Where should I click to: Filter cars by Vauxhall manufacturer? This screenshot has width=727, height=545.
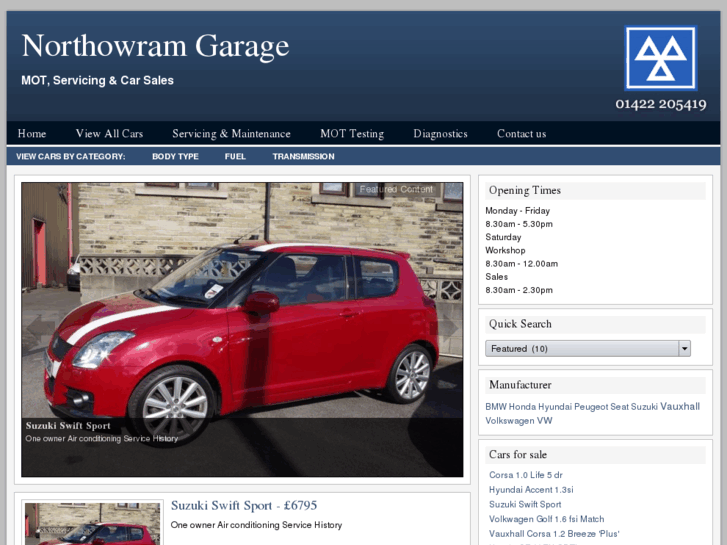coord(680,406)
